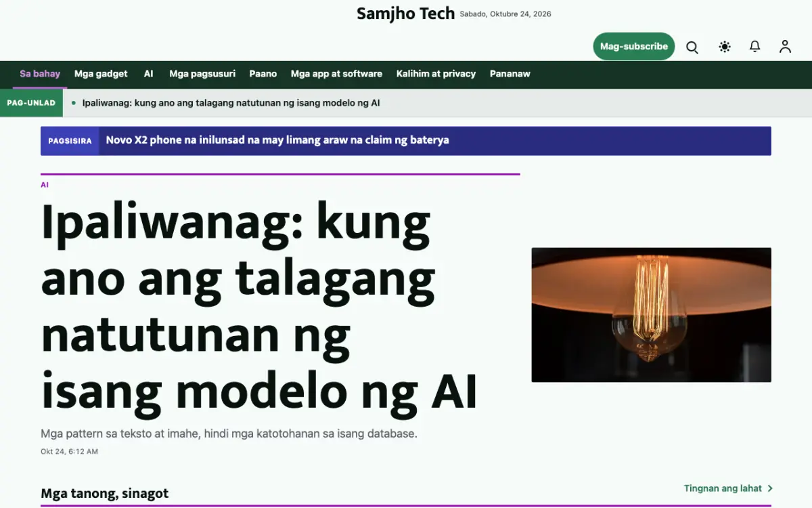Click the Mga pattern sa teksto subtitle
This screenshot has height=508, width=812.
tap(229, 433)
